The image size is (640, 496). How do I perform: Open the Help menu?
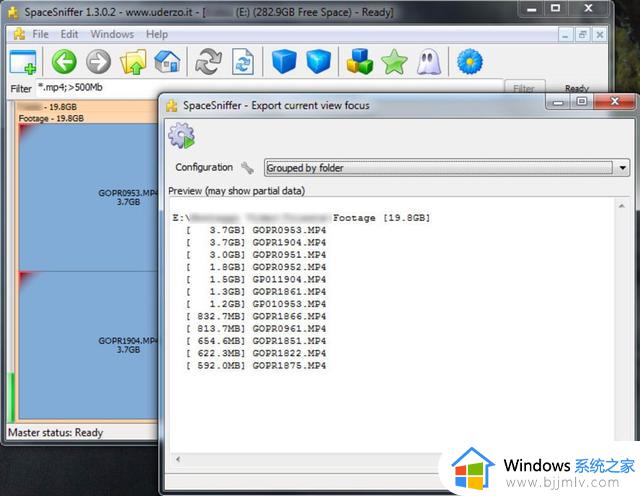coord(157,34)
